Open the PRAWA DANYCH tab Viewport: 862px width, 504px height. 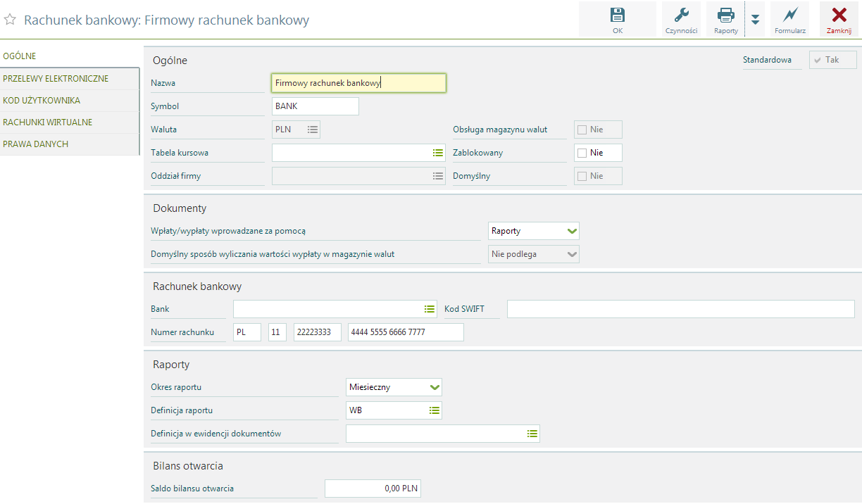click(70, 144)
